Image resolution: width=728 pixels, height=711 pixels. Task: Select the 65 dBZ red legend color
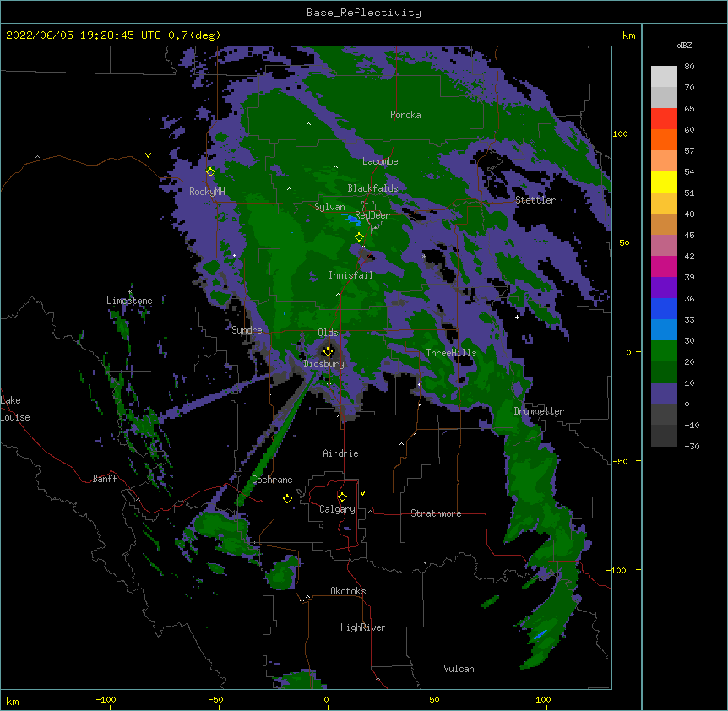[664, 119]
